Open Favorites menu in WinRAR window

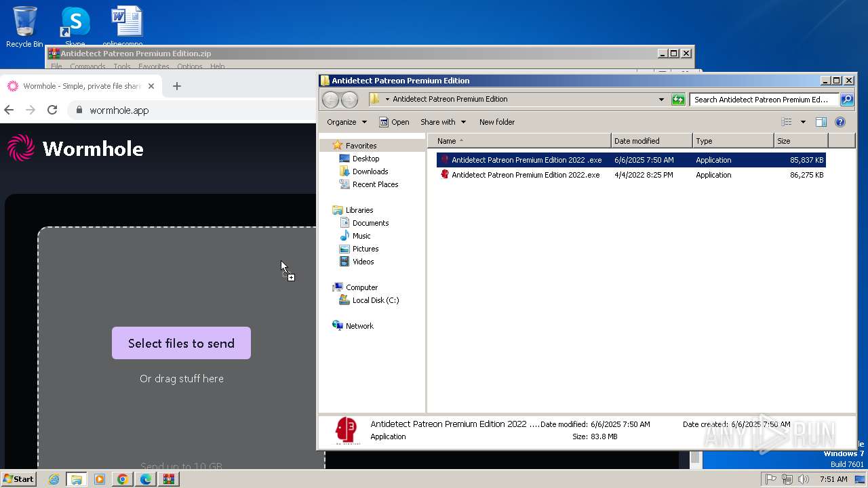pos(154,66)
